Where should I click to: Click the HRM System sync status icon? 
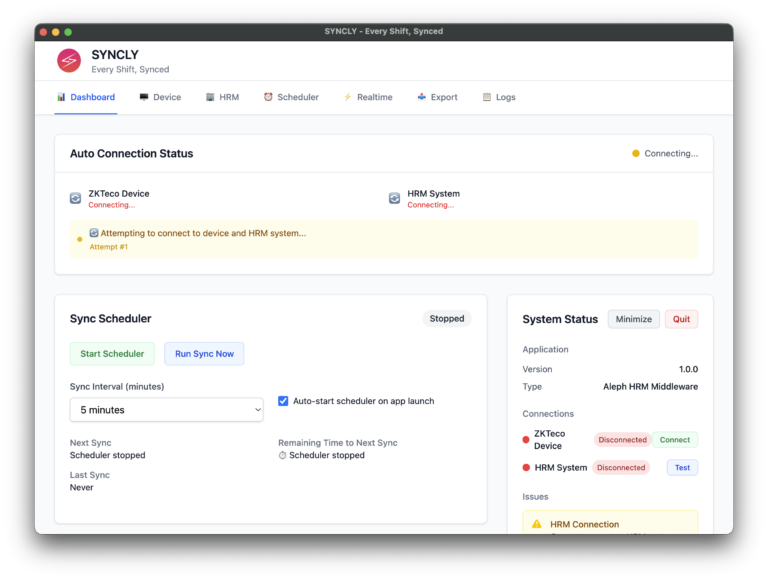pos(395,198)
